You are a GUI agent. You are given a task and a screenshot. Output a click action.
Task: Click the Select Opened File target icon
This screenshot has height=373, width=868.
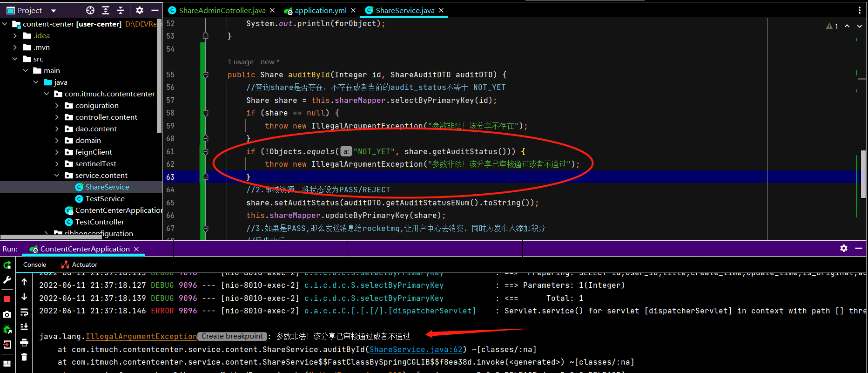[x=90, y=10]
